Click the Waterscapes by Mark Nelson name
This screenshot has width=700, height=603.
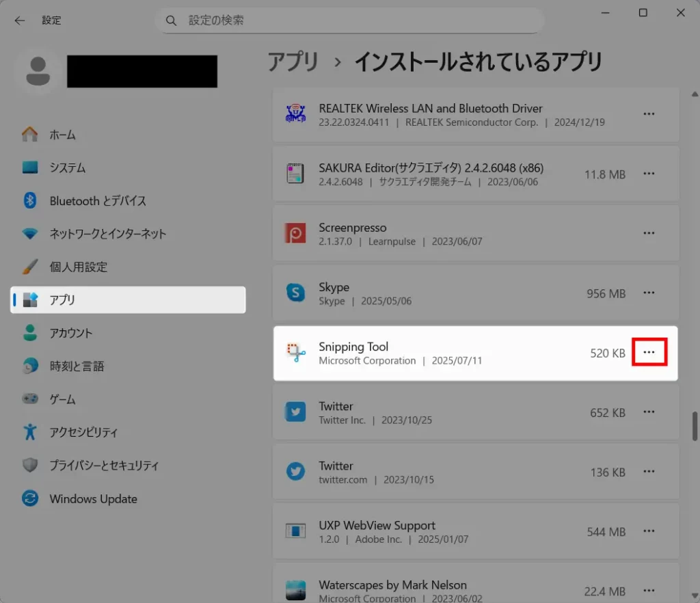[x=392, y=585]
